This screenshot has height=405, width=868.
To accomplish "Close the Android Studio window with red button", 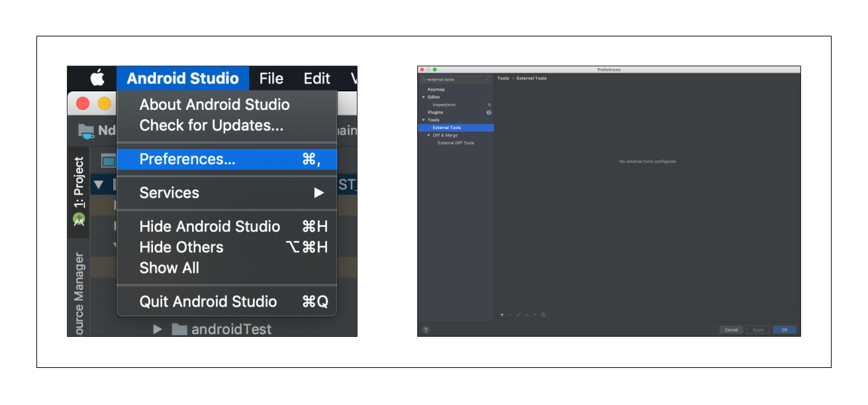I will [83, 103].
